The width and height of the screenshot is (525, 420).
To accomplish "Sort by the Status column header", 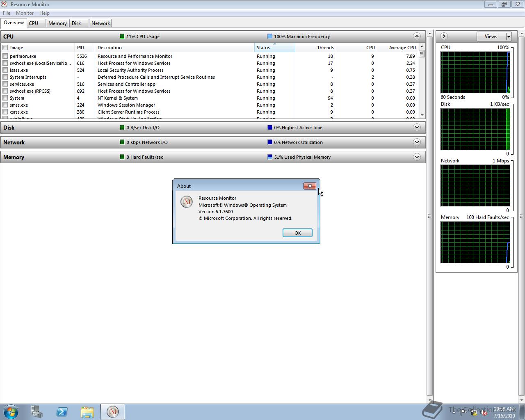I will click(274, 48).
